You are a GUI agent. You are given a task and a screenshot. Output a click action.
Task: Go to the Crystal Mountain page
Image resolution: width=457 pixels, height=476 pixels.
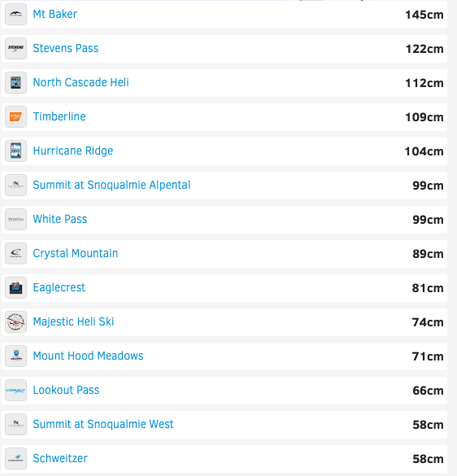click(x=76, y=254)
